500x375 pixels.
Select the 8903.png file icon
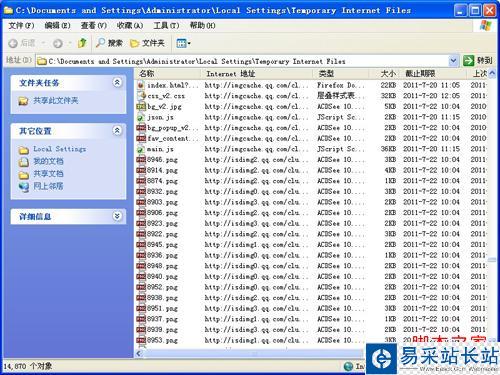coord(141,202)
